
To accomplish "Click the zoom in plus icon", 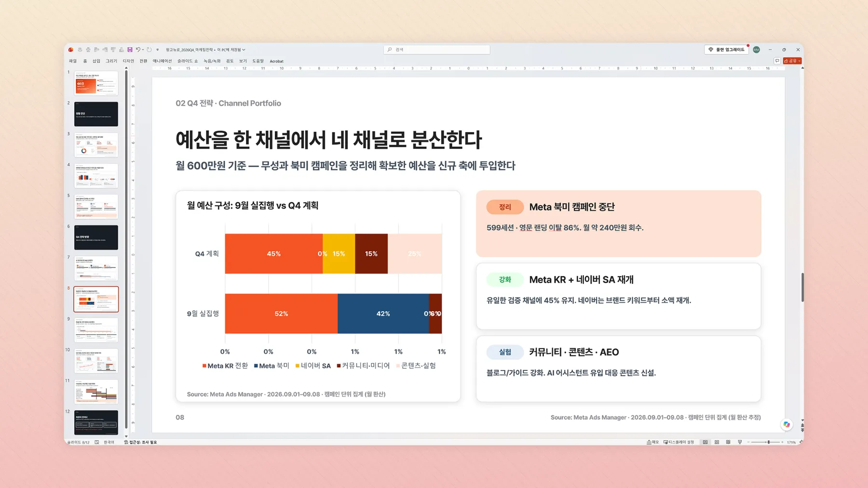I will (782, 442).
